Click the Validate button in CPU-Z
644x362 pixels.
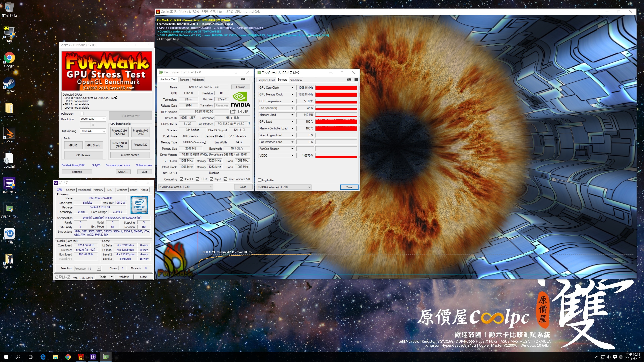124,277
